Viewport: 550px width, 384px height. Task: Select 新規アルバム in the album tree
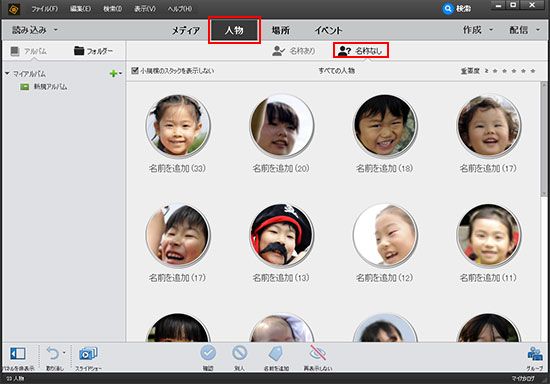[50, 87]
